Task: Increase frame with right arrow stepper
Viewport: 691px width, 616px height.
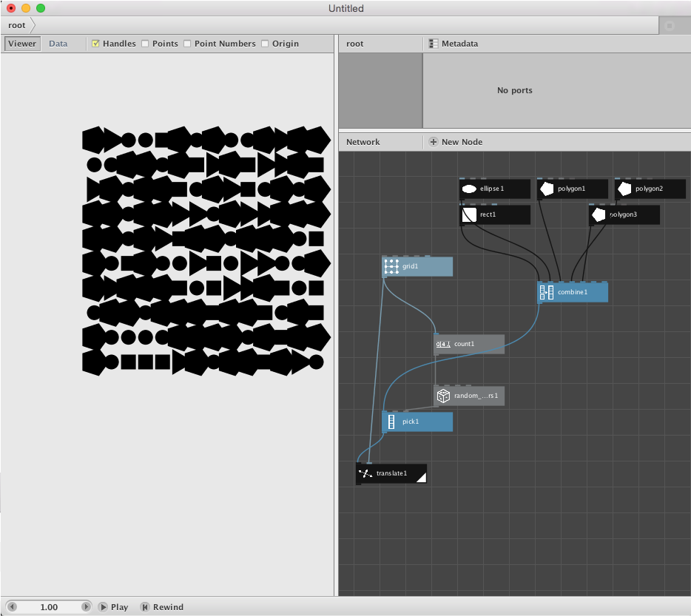Action: [86, 607]
